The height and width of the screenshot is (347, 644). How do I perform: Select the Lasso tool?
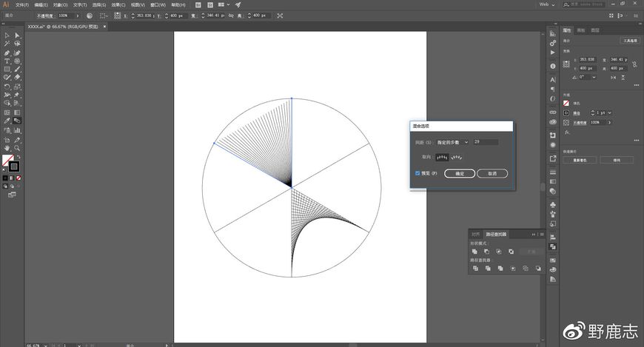(17, 44)
